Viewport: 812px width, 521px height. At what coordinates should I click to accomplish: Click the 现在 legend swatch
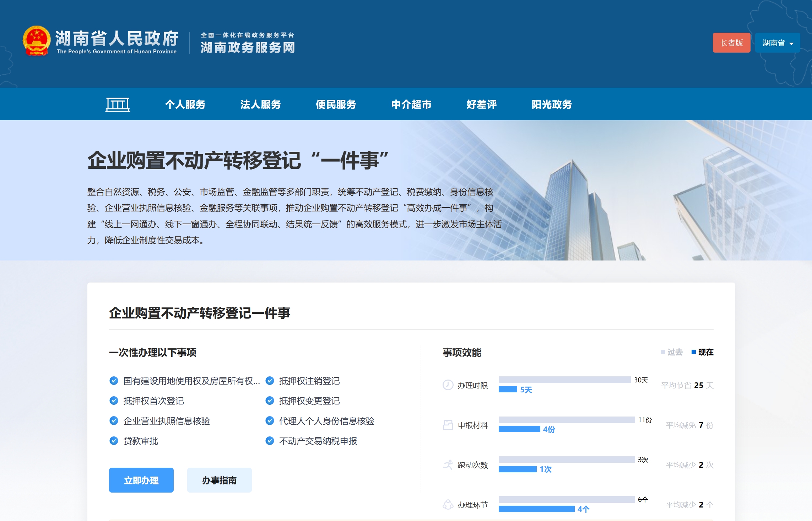click(693, 352)
